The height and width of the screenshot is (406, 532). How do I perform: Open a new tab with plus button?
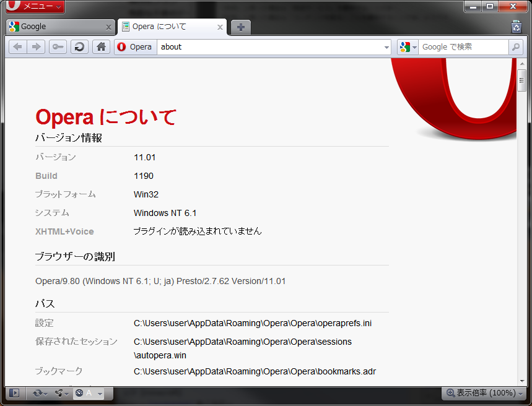coord(241,27)
